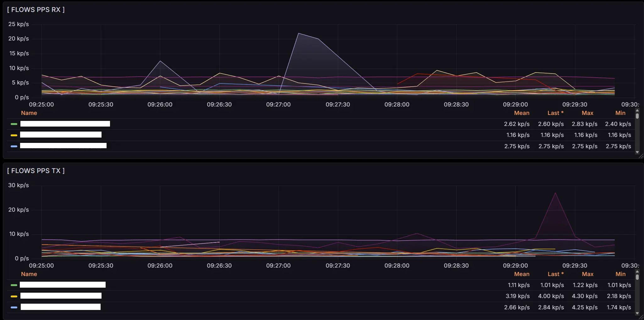Click green series color swatch in RX legend
The width and height of the screenshot is (644, 320).
point(14,124)
